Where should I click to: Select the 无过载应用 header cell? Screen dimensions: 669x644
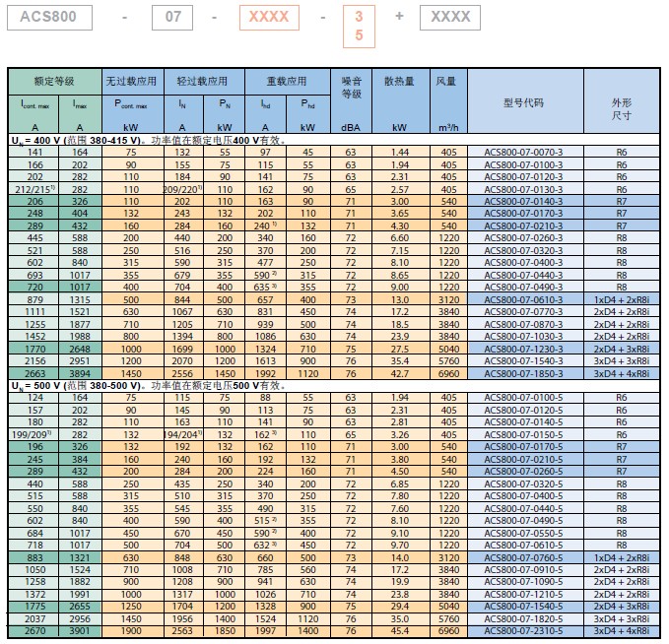click(x=131, y=81)
